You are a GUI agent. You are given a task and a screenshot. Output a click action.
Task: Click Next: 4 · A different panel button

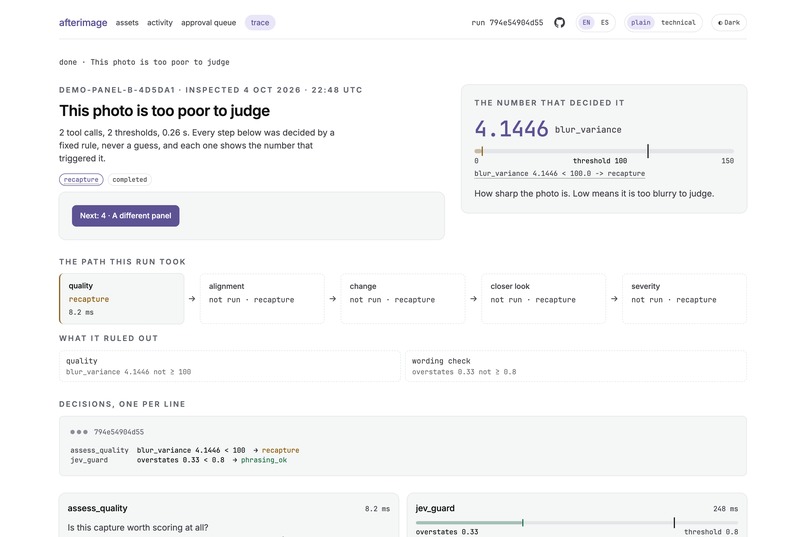[x=125, y=216]
